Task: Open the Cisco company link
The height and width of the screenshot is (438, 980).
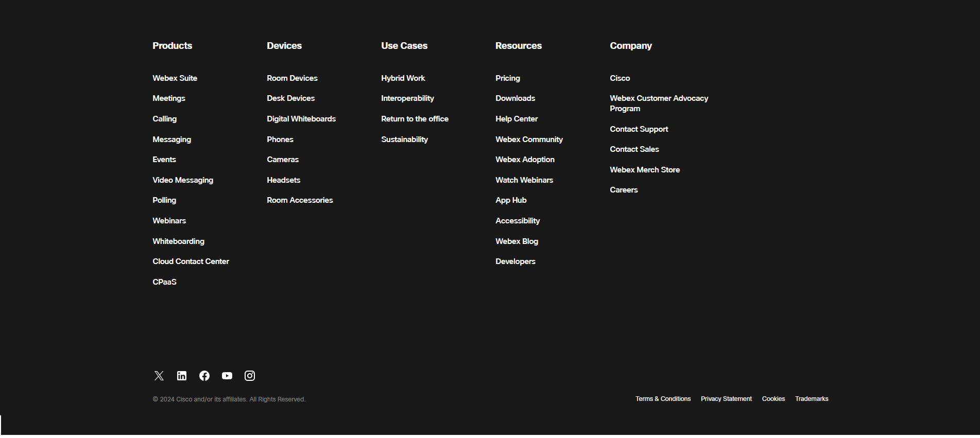Action: tap(620, 78)
